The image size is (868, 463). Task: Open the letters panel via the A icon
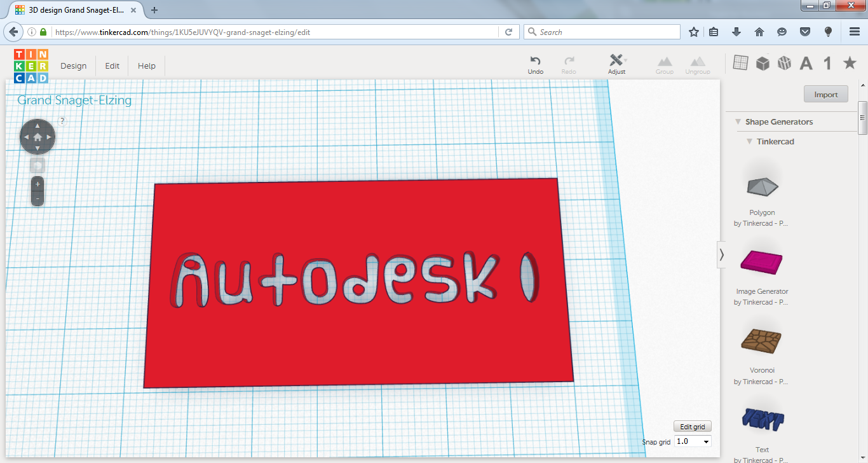coord(806,62)
